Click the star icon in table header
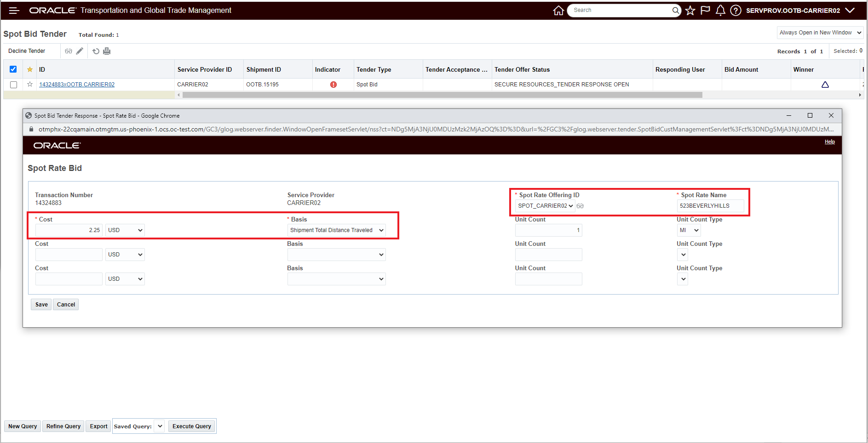Viewport: 868px width, 443px height. click(30, 69)
